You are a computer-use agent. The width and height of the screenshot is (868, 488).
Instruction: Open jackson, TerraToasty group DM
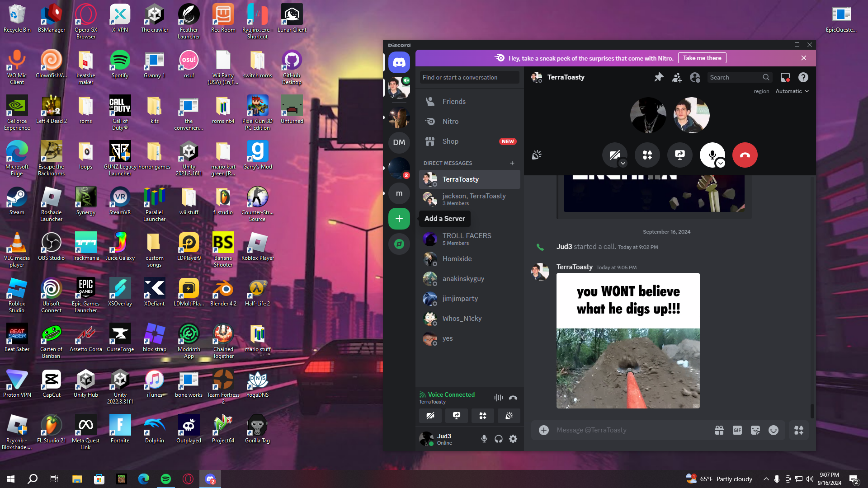[469, 199]
